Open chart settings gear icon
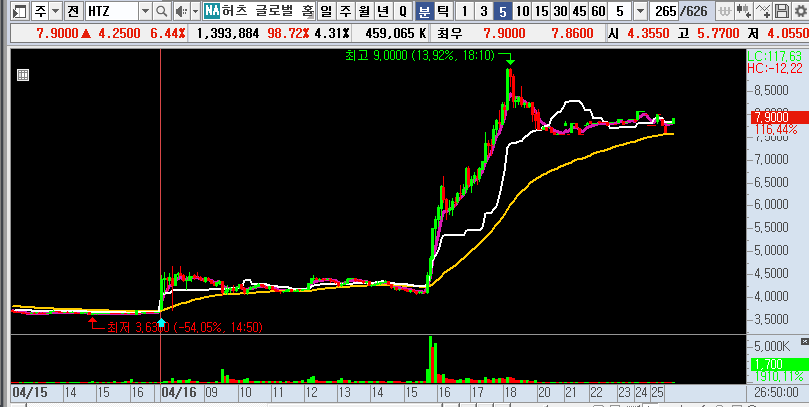Image resolution: width=809 pixels, height=407 pixels. 800,11
